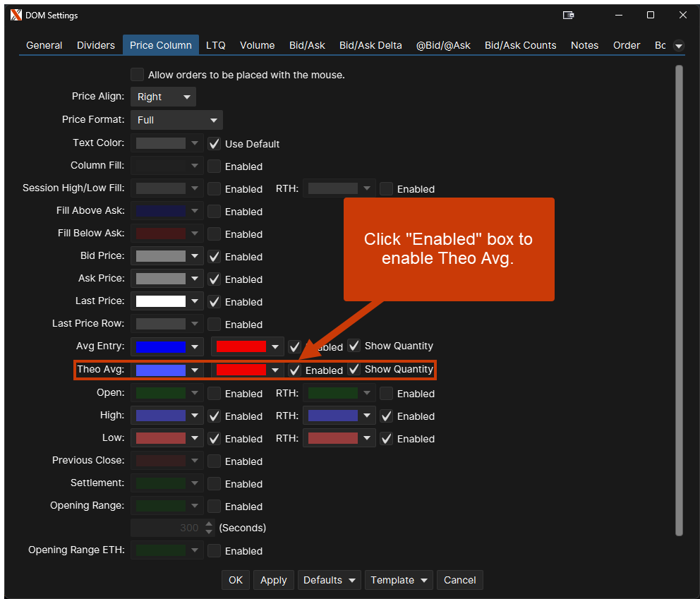The height and width of the screenshot is (599, 700).
Task: Select the General tab
Action: [x=44, y=45]
